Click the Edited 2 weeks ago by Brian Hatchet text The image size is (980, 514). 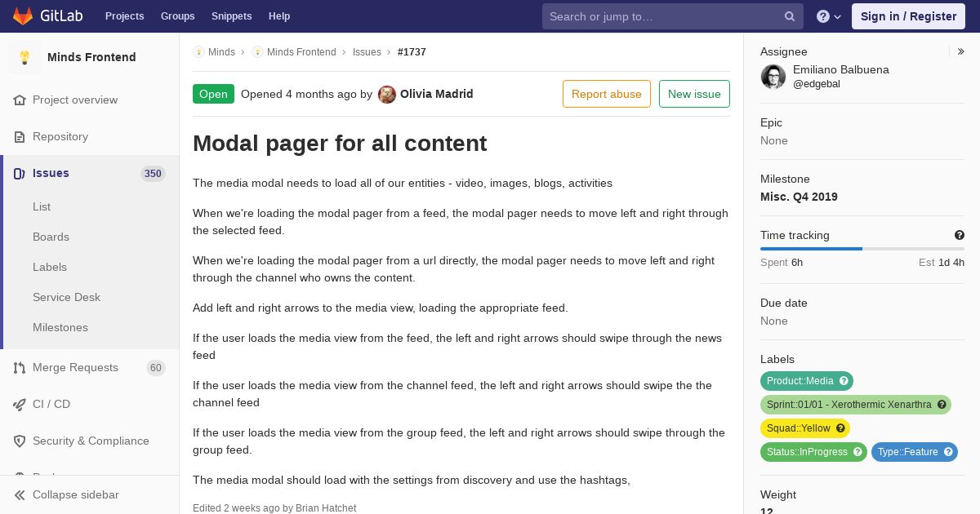pos(274,508)
